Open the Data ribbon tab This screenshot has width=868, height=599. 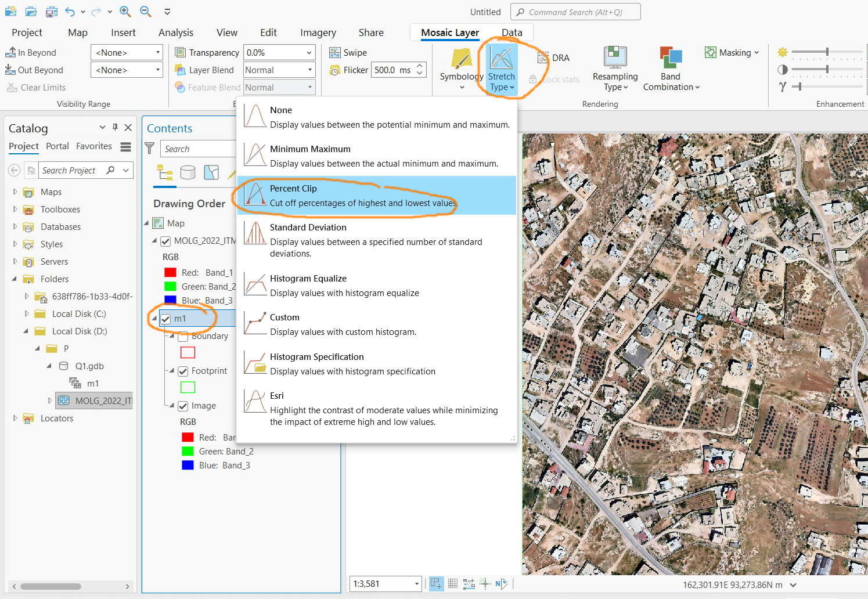pyautogui.click(x=512, y=33)
